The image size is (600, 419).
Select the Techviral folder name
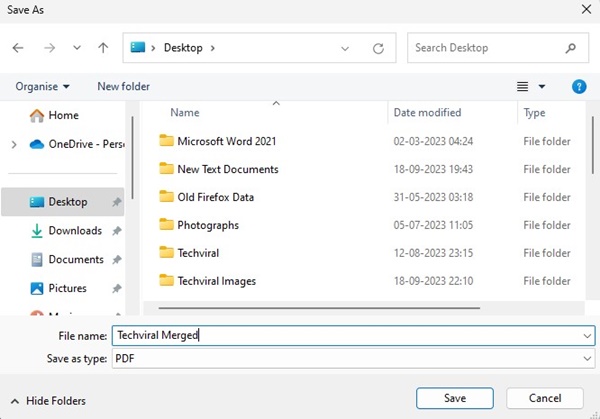(198, 253)
